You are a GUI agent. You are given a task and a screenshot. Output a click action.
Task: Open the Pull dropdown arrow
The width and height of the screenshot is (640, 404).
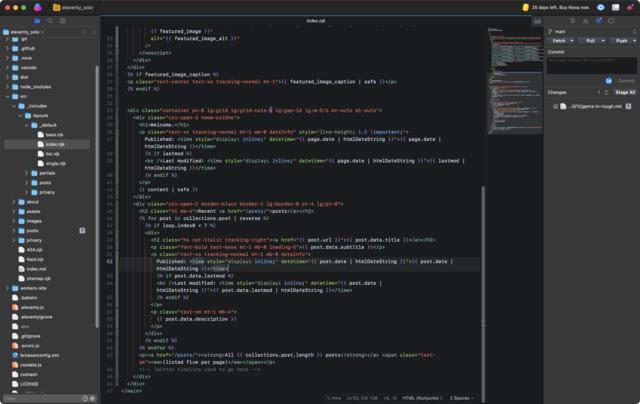[x=603, y=41]
